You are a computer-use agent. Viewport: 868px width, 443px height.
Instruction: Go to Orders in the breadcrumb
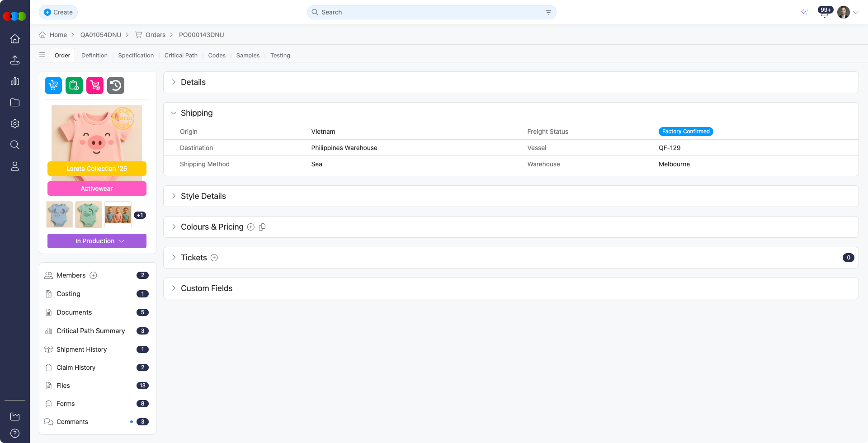click(155, 35)
